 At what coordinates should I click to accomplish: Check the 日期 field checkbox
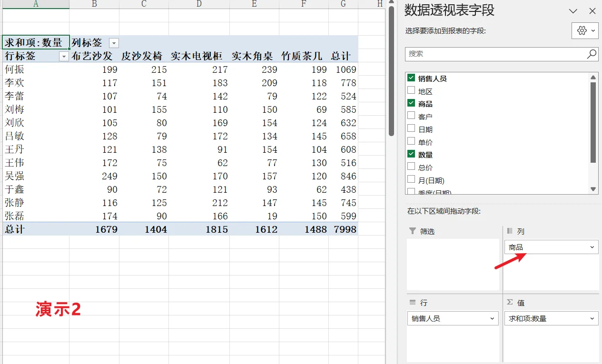click(411, 128)
